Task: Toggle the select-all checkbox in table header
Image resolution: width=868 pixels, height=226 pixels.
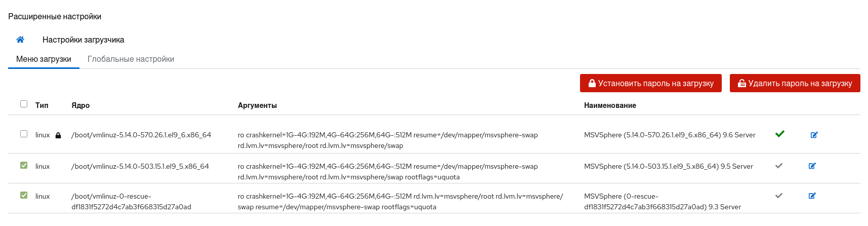Action: pyautogui.click(x=24, y=104)
